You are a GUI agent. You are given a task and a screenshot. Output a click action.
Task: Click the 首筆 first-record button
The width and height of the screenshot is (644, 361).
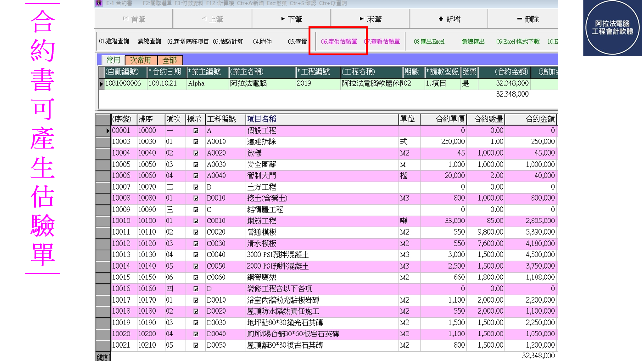(134, 19)
